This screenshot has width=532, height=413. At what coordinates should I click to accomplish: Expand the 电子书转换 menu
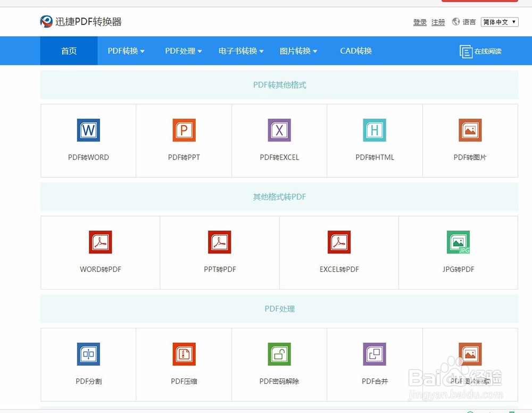click(x=241, y=51)
